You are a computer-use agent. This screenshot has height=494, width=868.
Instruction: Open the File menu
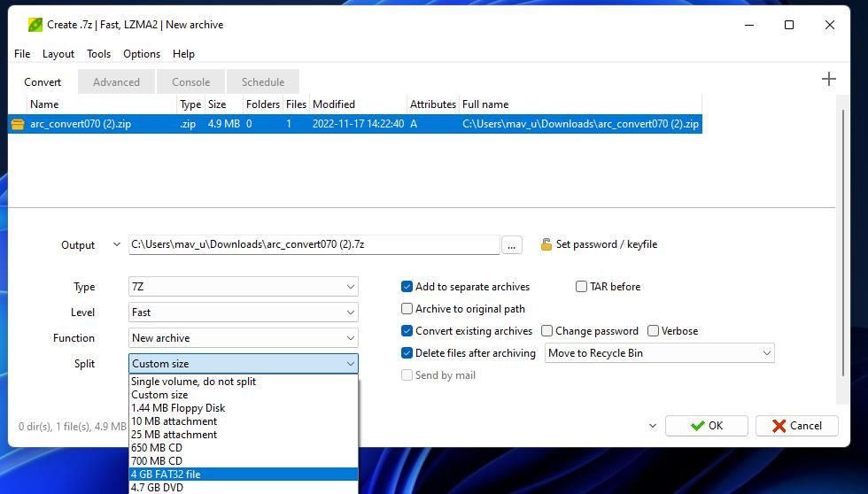[x=22, y=54]
